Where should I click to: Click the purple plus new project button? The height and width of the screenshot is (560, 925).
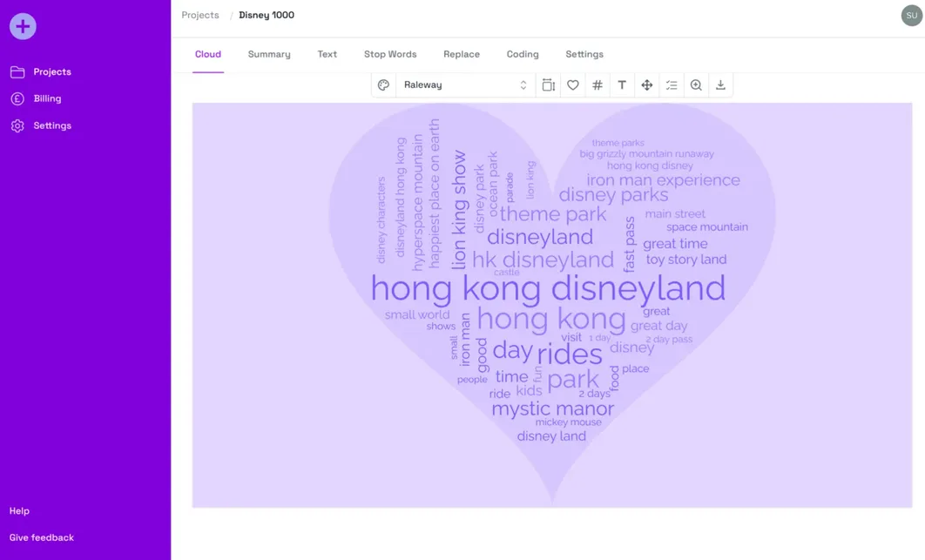click(23, 26)
